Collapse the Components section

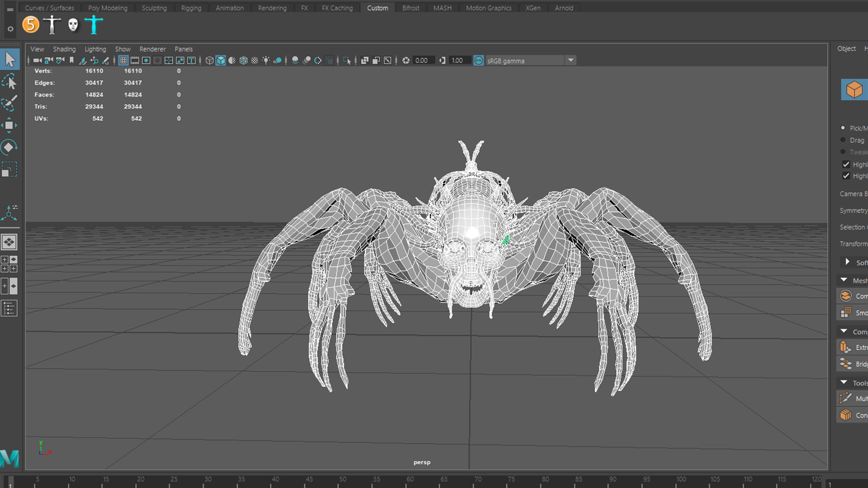(x=844, y=331)
